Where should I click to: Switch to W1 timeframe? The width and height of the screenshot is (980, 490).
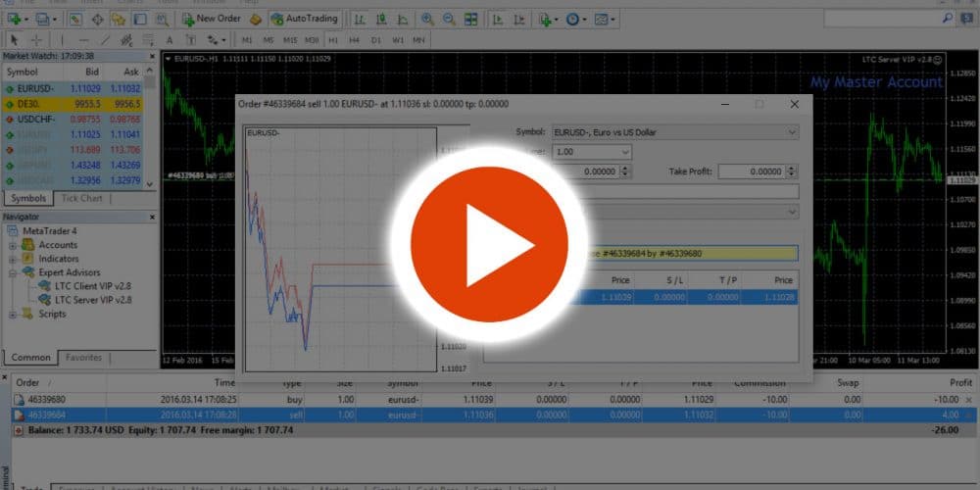398,40
